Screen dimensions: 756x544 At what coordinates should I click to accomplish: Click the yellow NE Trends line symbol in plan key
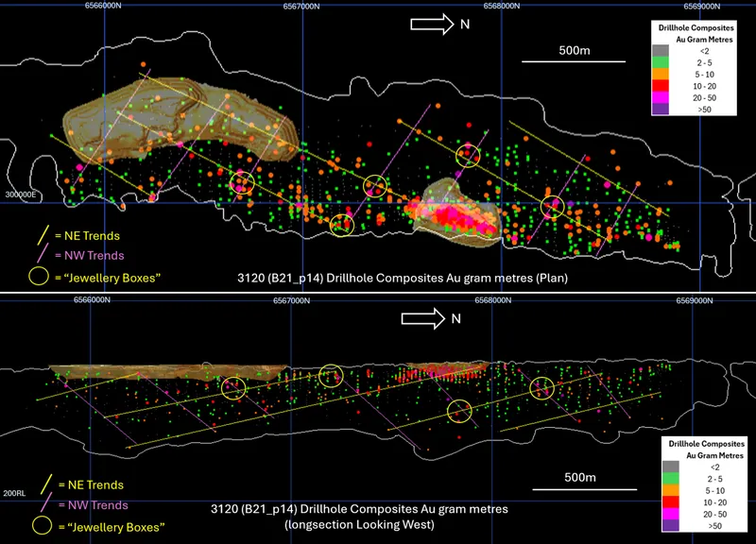(43, 234)
